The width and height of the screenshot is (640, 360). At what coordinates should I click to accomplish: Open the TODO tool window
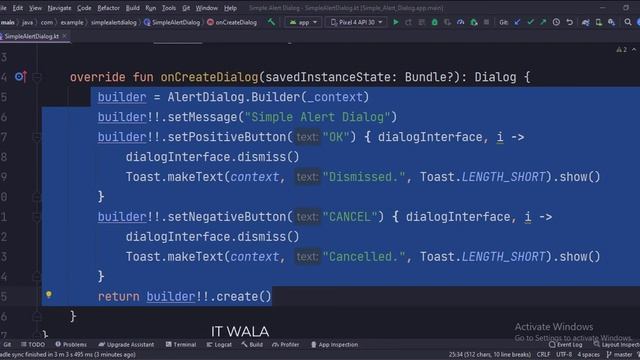coord(33,344)
